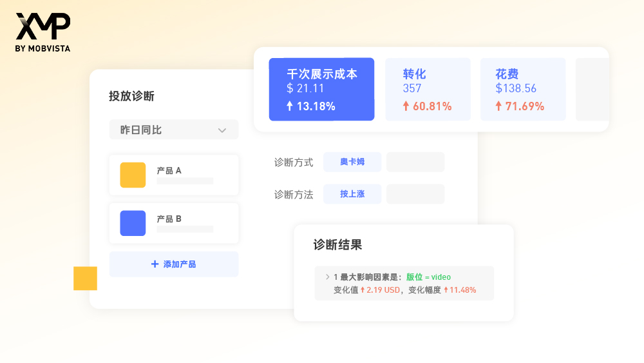
Task: Select the 产品 A card
Action: 174,175
